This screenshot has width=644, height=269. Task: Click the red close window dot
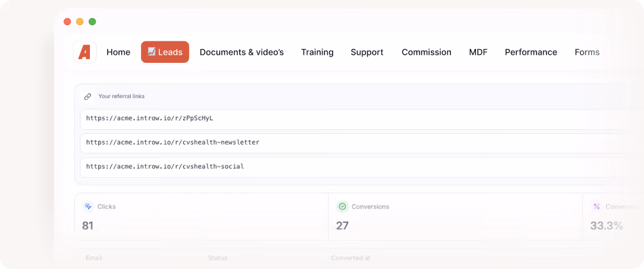[x=67, y=22]
